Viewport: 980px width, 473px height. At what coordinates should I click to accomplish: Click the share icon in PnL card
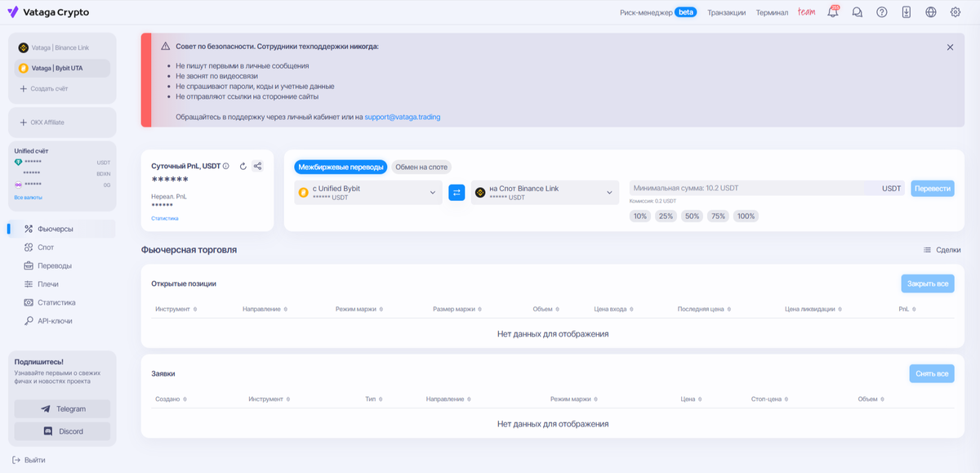[x=257, y=166]
